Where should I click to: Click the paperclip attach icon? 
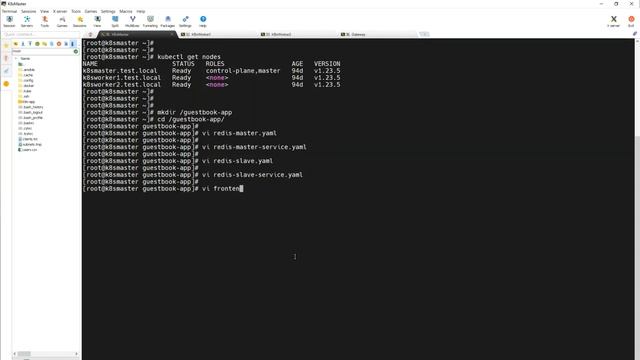(x=635, y=34)
